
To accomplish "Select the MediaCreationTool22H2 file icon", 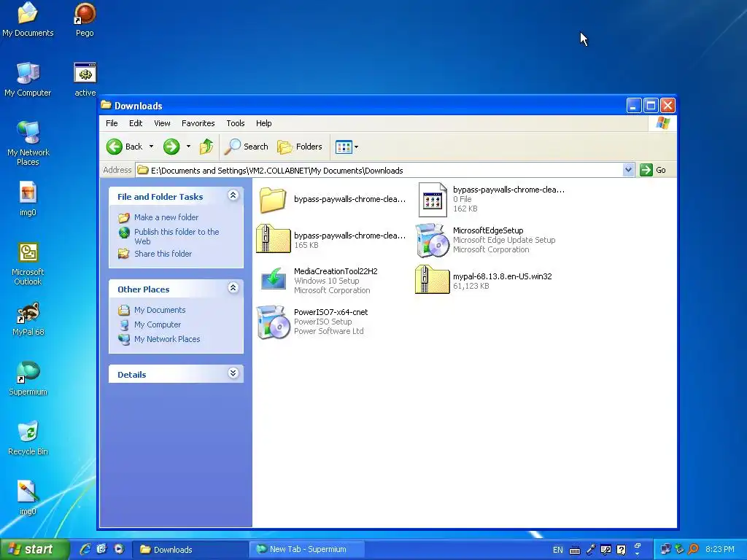I will [x=274, y=279].
